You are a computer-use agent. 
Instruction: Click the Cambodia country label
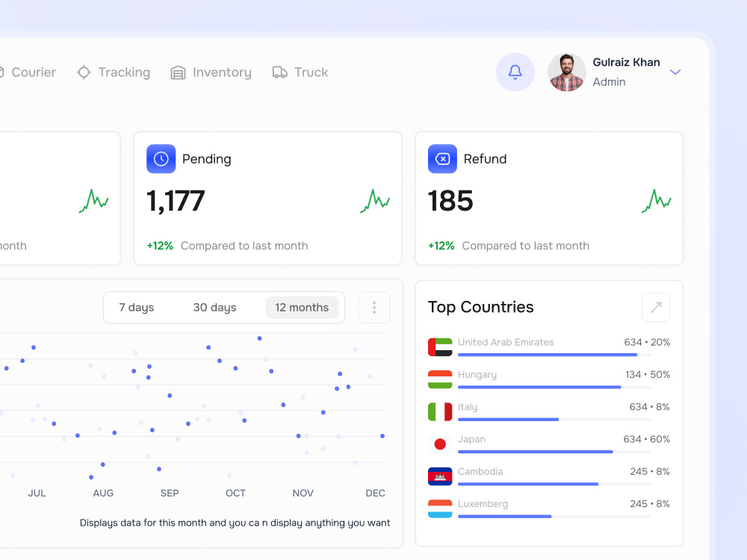[x=480, y=471]
